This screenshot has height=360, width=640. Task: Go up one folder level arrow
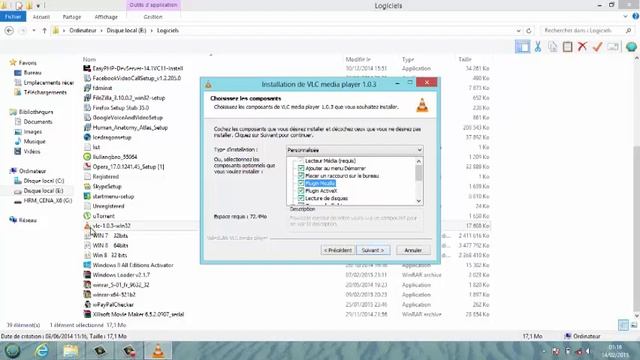44,31
